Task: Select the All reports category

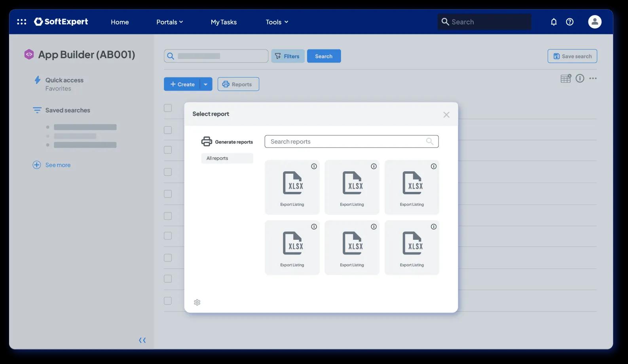Action: click(x=227, y=158)
